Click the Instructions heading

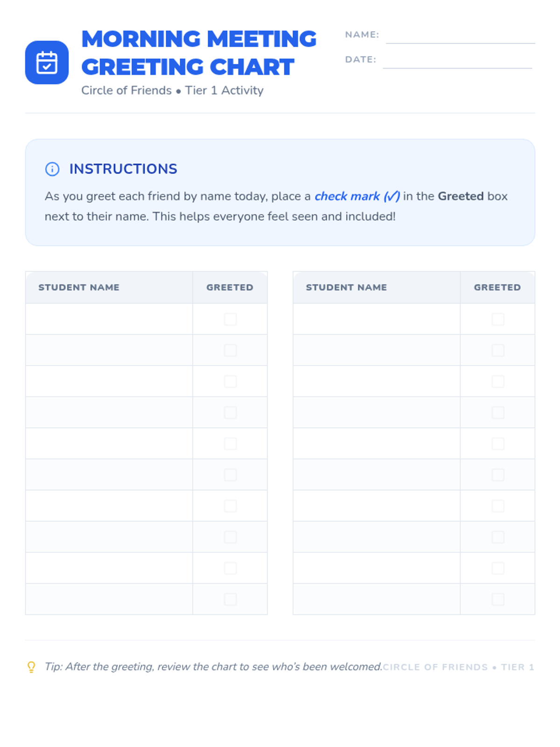(123, 169)
